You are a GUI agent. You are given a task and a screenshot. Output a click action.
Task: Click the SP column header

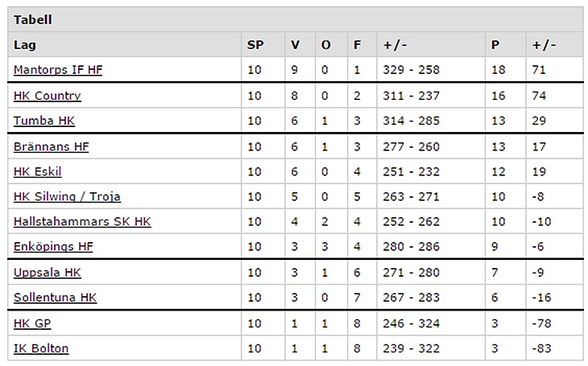(x=255, y=45)
